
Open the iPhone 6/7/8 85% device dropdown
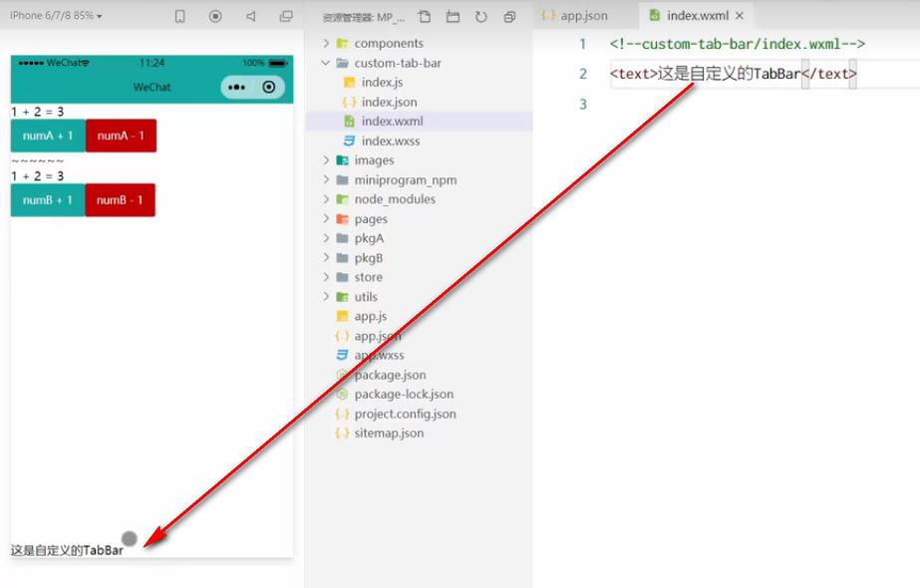click(56, 16)
